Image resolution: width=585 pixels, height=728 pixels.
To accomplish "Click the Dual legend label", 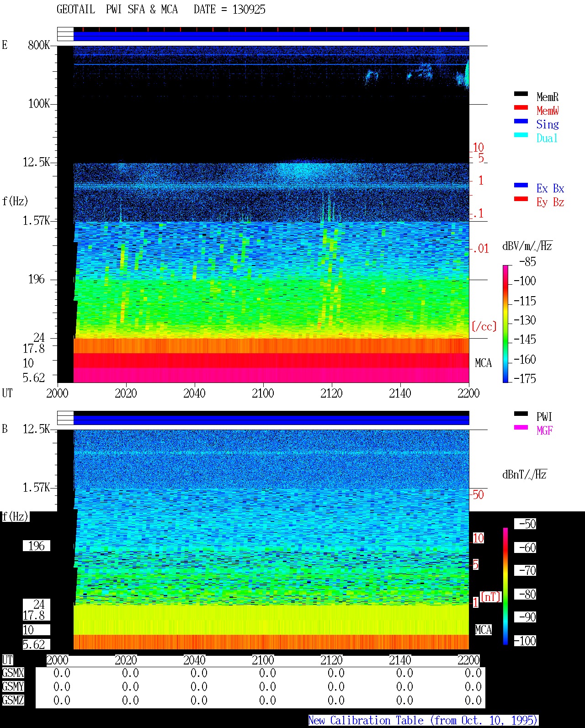I will (548, 138).
